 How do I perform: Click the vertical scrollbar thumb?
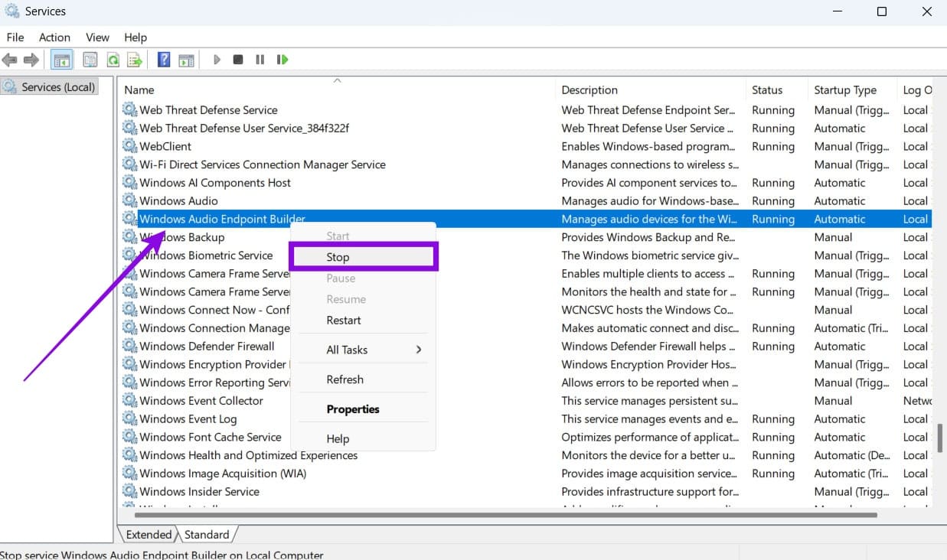click(939, 438)
